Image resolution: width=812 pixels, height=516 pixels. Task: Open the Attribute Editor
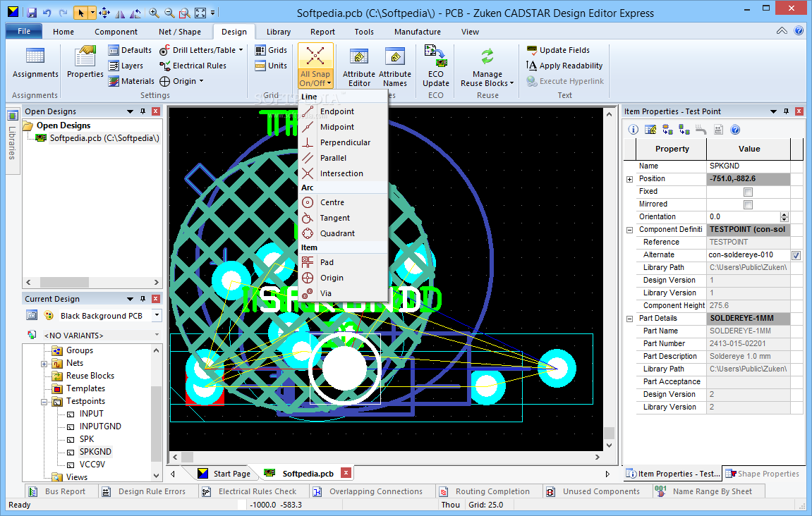click(359, 67)
